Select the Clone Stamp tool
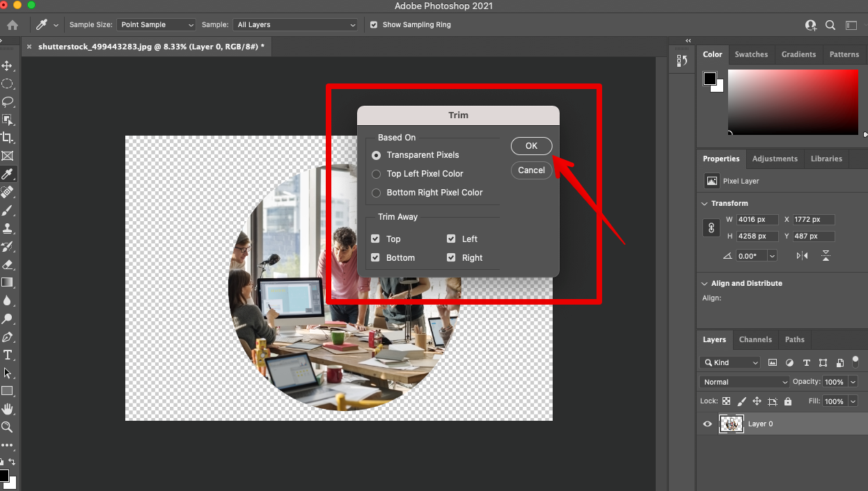The width and height of the screenshot is (868, 491). click(7, 228)
